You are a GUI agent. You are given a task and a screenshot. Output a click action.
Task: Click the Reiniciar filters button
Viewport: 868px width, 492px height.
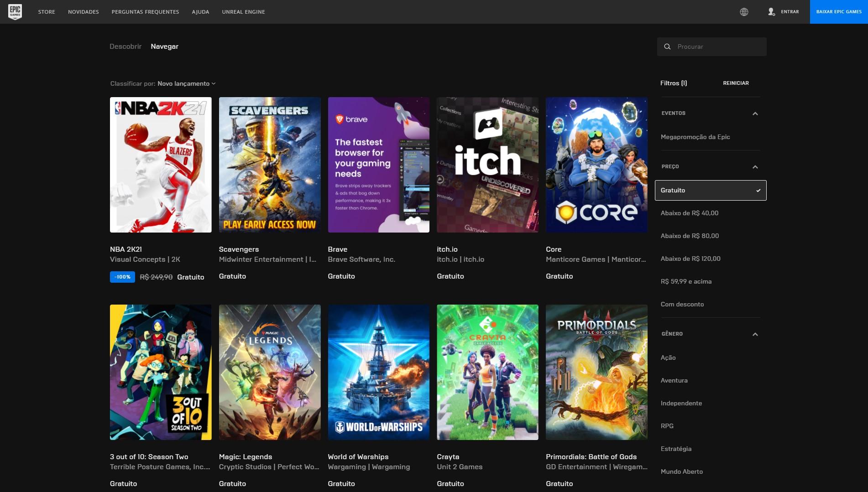coord(736,83)
